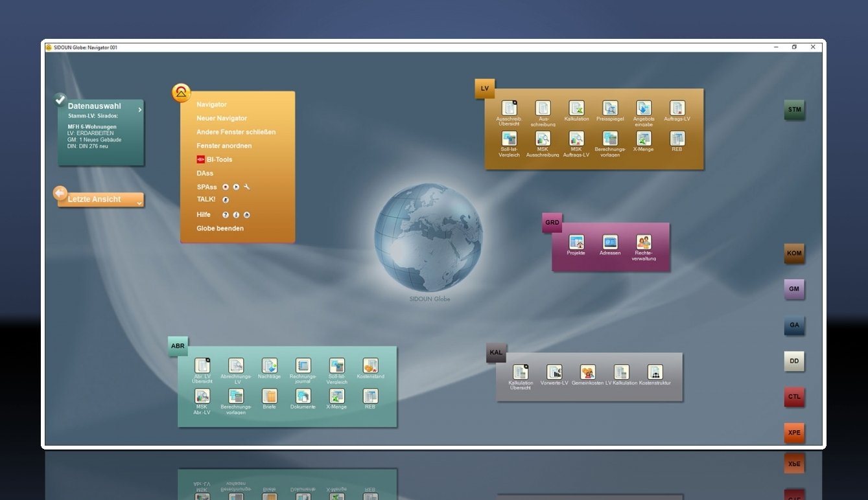Select Andere Fenster schließen
The height and width of the screenshot is (500, 868).
(236, 132)
